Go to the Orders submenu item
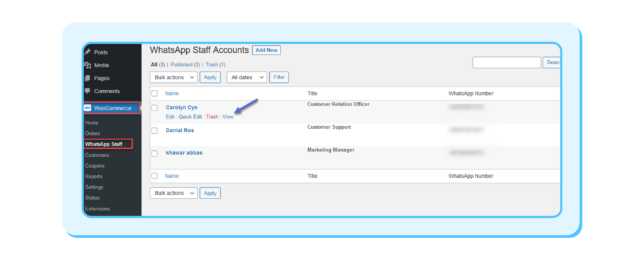This screenshot has height=260, width=644. point(92,133)
